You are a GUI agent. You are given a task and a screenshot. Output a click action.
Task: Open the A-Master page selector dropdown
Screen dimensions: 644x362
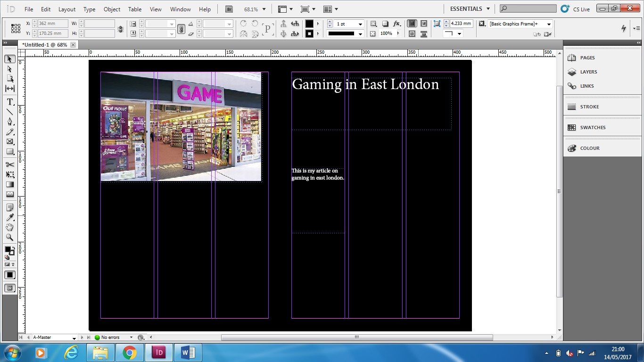point(74,338)
